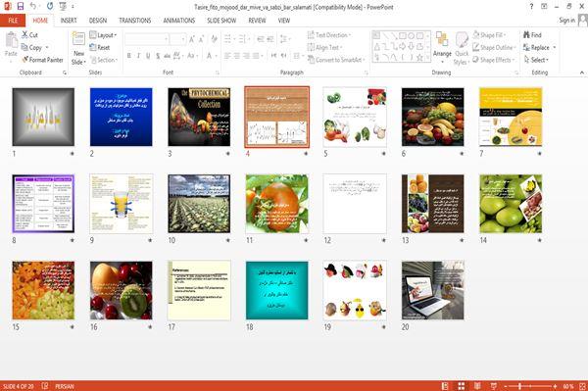Click the Reset slide command
The width and height of the screenshot is (588, 391).
click(x=100, y=47)
